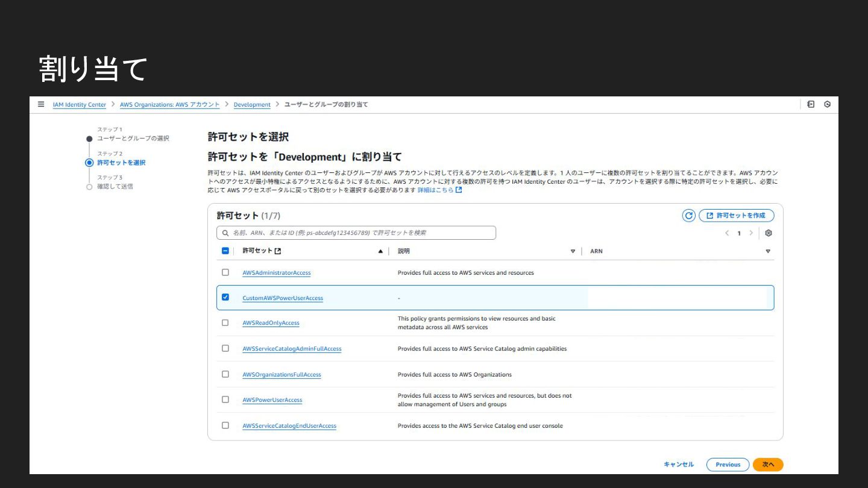Open AWSOrganizationsFullAccess link

tap(281, 375)
